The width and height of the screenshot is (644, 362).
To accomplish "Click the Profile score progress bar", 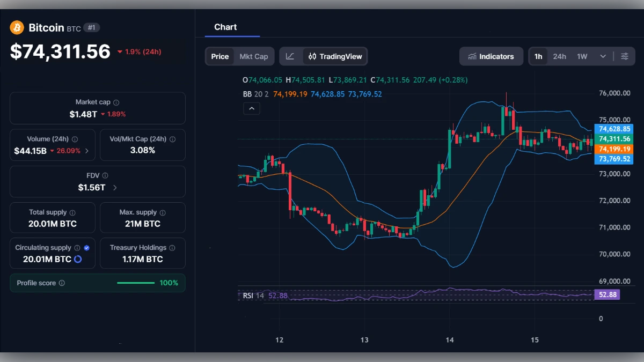I will [136, 283].
